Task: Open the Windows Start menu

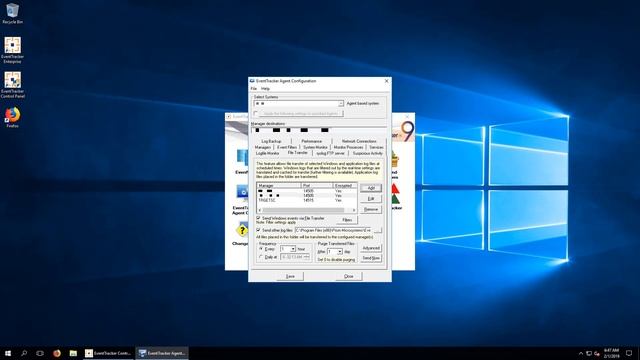Action: point(8,353)
